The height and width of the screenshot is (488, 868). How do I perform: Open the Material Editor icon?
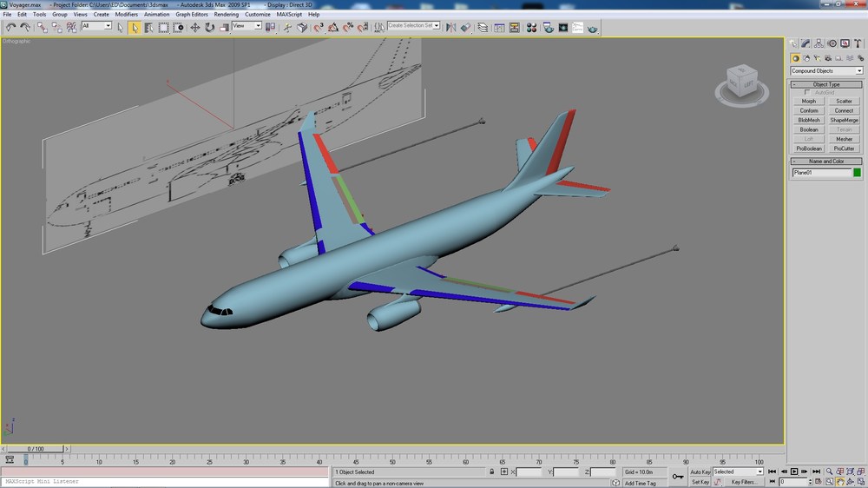click(531, 27)
